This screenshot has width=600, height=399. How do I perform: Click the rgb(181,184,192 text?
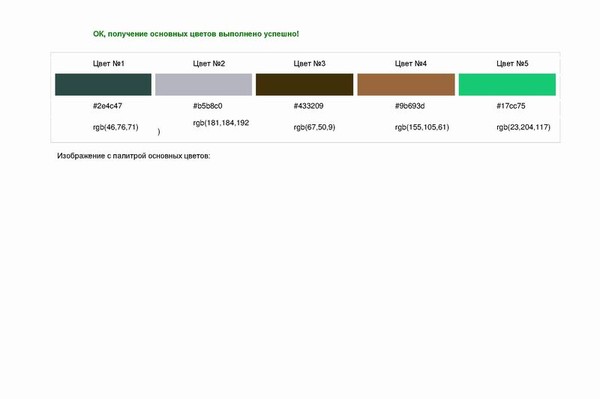pos(221,123)
